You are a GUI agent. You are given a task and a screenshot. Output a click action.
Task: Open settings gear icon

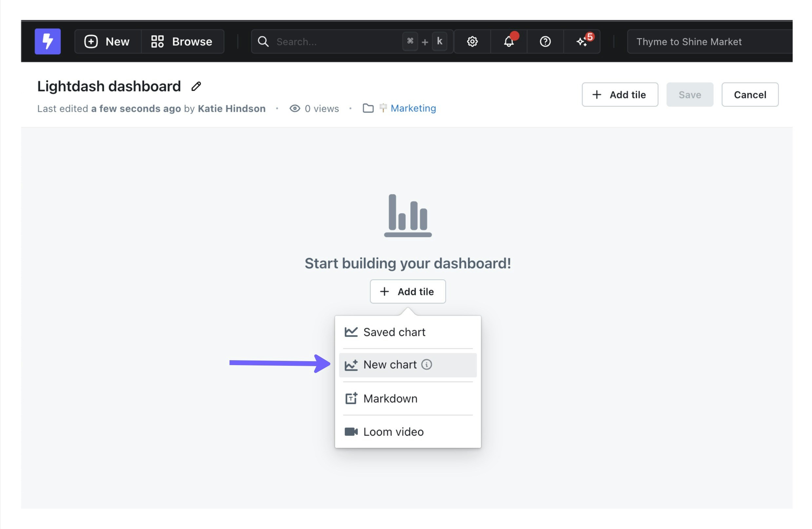point(472,42)
